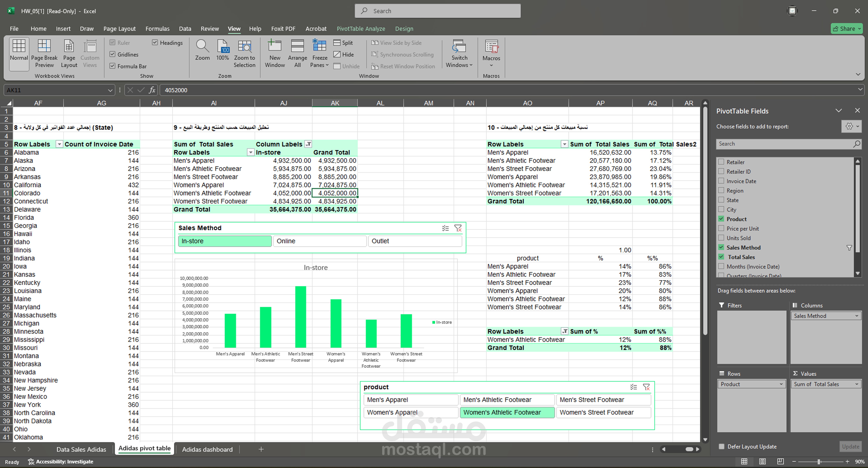
Task: Add a new worksheet tab
Action: [x=261, y=449]
